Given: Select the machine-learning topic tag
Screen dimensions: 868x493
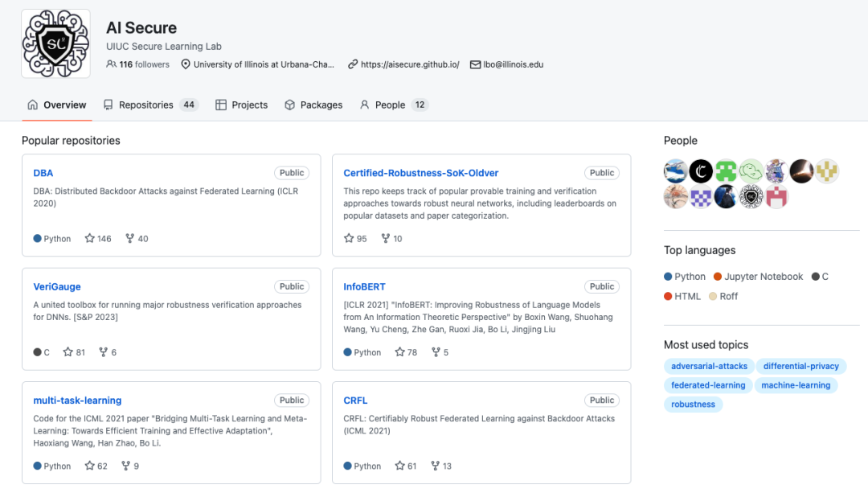Looking at the screenshot, I should point(796,385).
